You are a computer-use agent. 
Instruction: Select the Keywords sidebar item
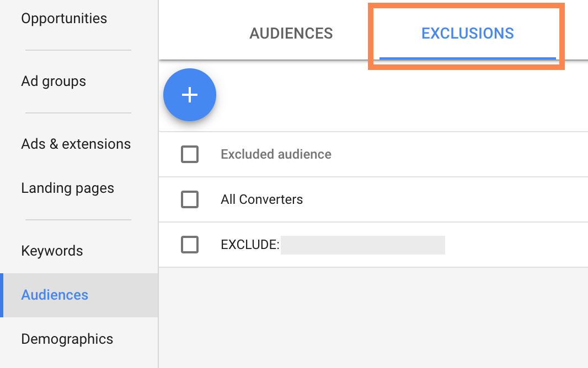52,251
